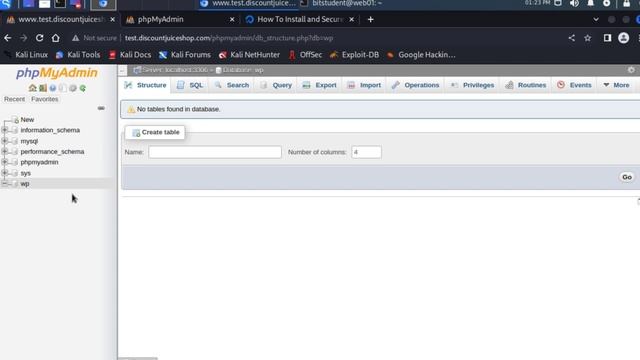Focus the Number of columns field
This screenshot has height=360, width=640.
(366, 152)
